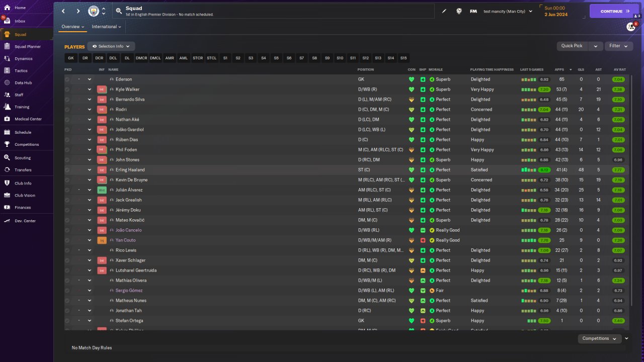
Task: Go to the Tactics screen
Action: click(21, 70)
